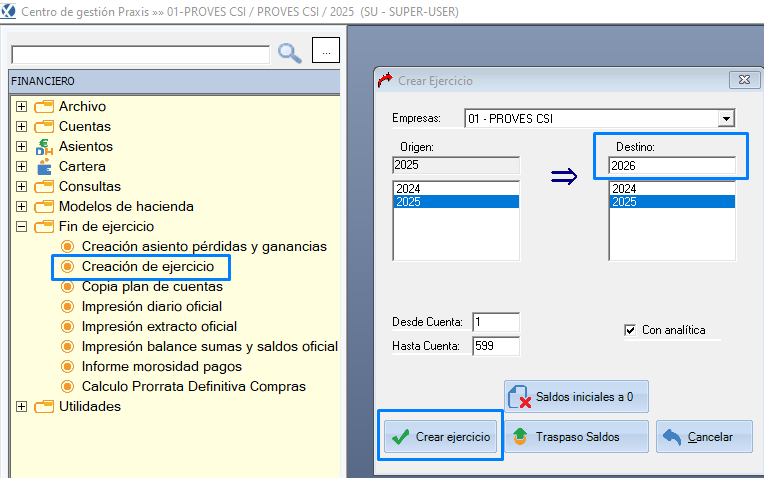Image resolution: width=764 pixels, height=478 pixels.
Task: Click the Utilidades folder icon
Action: pos(44,406)
